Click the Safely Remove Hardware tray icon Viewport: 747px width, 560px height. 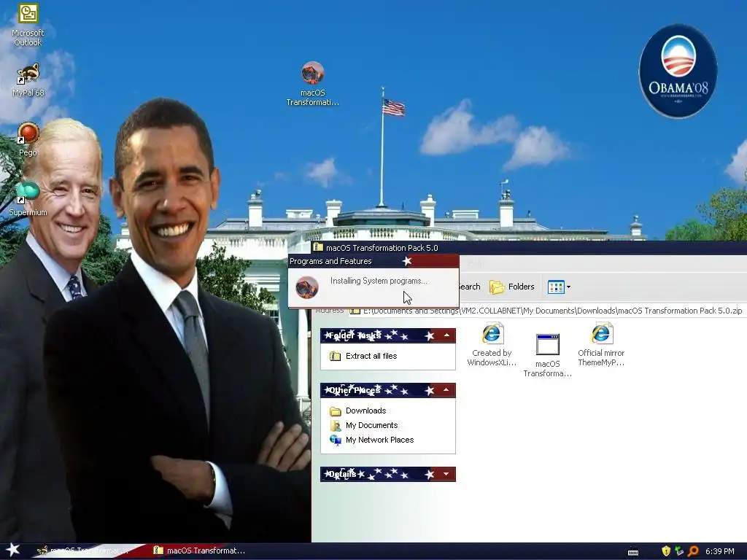679,551
